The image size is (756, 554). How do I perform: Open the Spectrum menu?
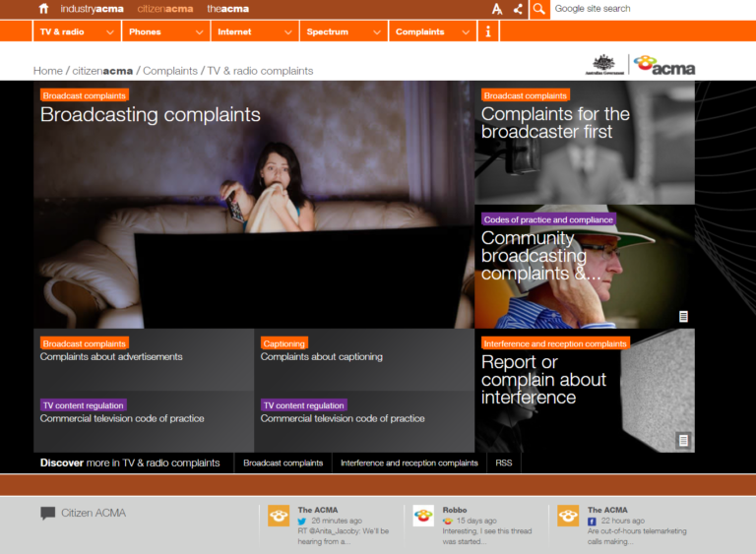point(344,31)
